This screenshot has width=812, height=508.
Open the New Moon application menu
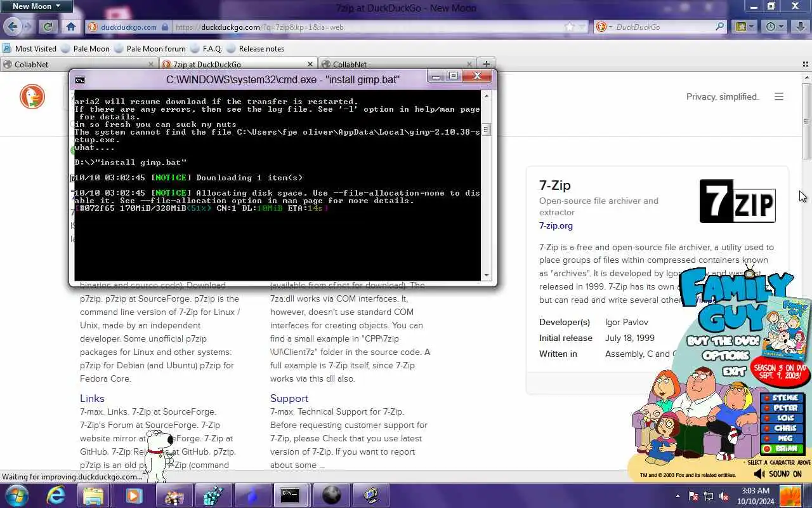(36, 6)
